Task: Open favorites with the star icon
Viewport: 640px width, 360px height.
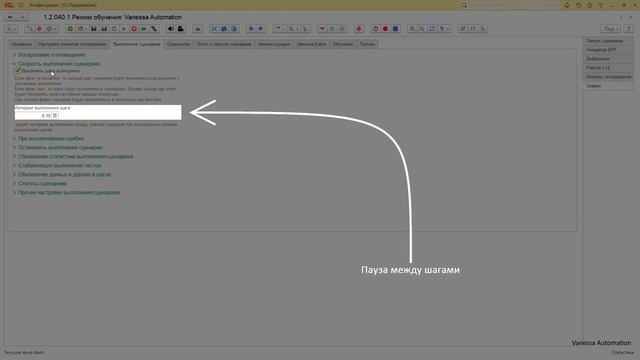Action: 589,5
